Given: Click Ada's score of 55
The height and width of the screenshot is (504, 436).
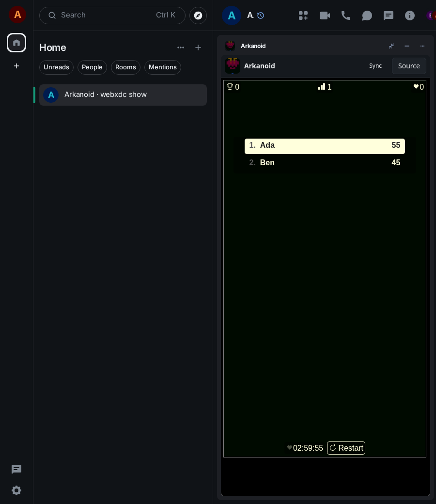Looking at the screenshot, I should pyautogui.click(x=396, y=145).
